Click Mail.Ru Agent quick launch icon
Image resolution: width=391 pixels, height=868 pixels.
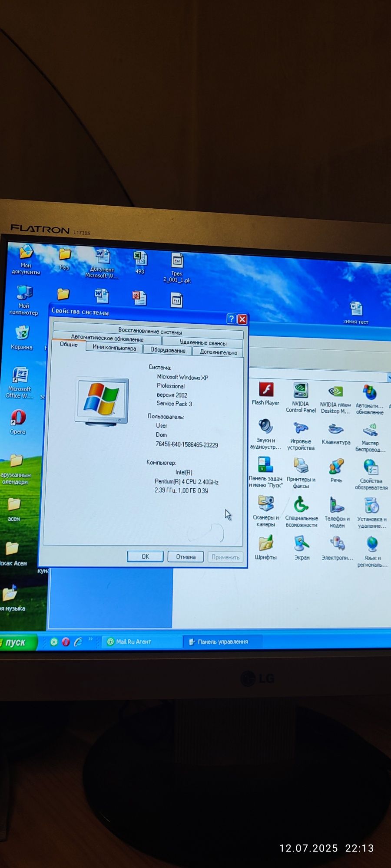(54, 642)
